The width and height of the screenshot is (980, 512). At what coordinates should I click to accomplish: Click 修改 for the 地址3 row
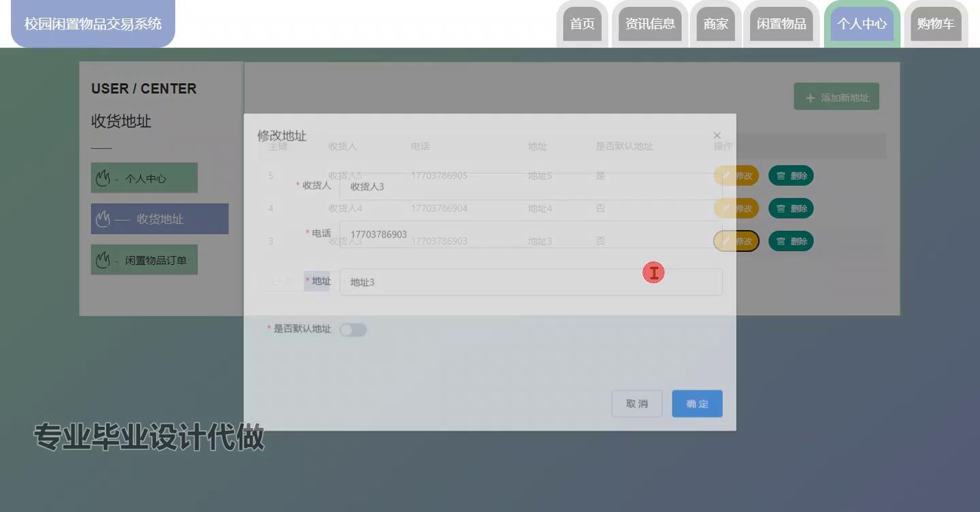click(x=736, y=241)
